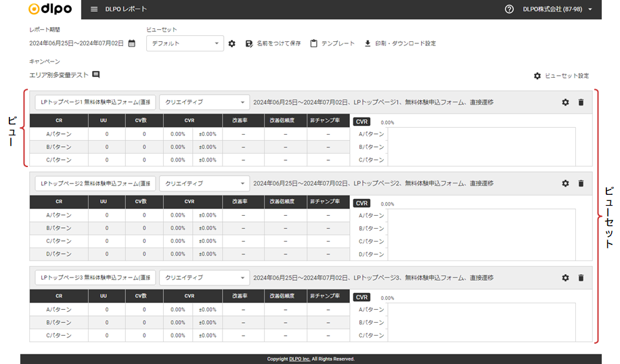Viewport: 620px width, 364px height.
Task: Click 印刷・ダウンロード設定 button
Action: [400, 43]
